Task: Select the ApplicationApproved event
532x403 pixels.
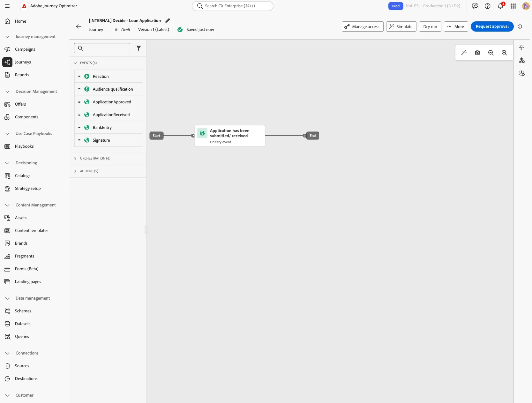Action: point(109,102)
